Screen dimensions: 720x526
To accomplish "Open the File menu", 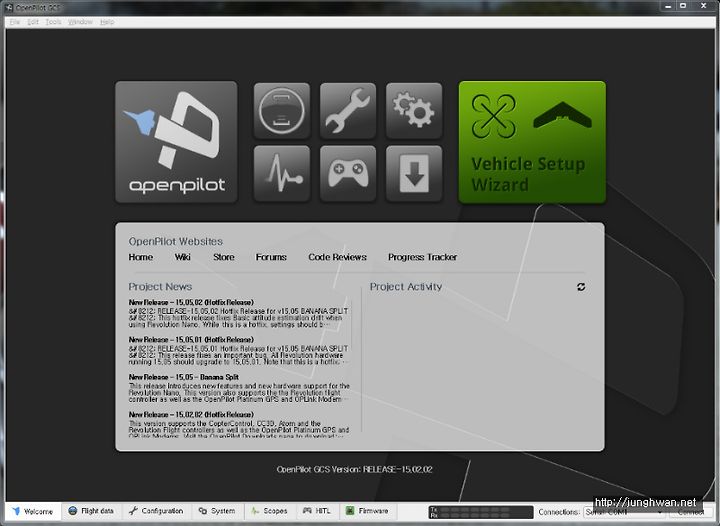I will point(15,22).
